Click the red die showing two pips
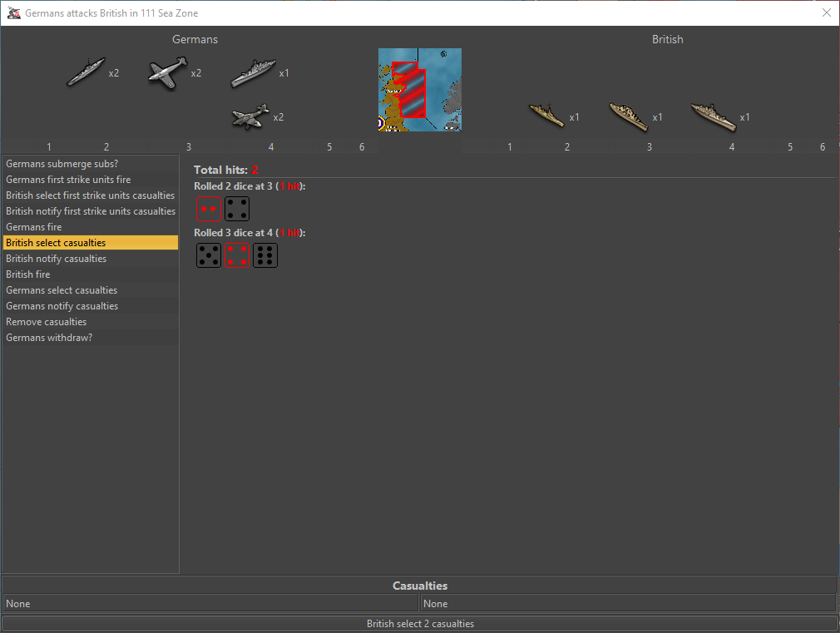The width and height of the screenshot is (840, 633). point(209,209)
